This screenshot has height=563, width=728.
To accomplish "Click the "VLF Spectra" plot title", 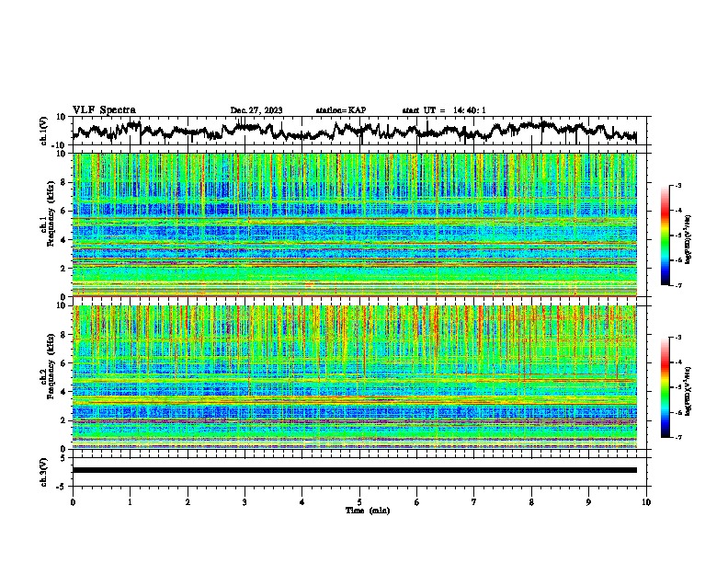I will click(x=104, y=109).
